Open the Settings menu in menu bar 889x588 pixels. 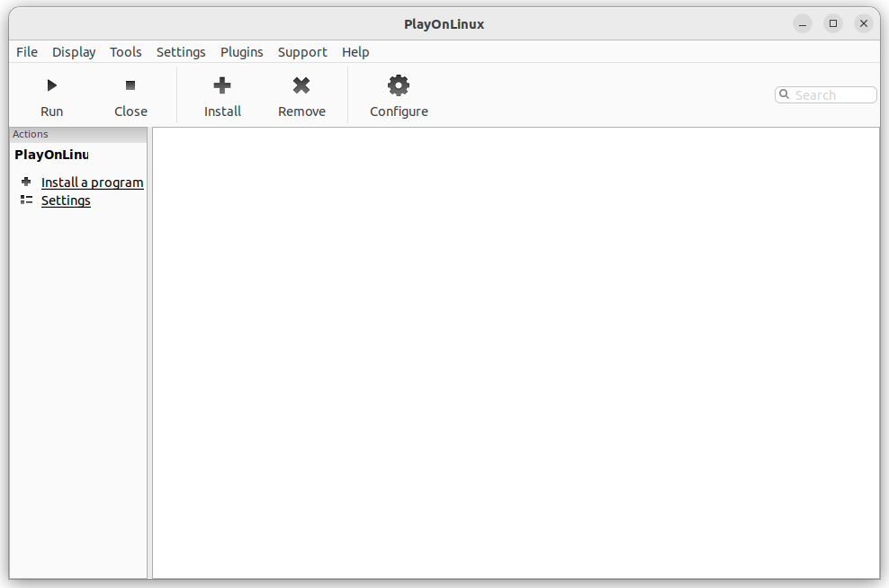tap(181, 52)
